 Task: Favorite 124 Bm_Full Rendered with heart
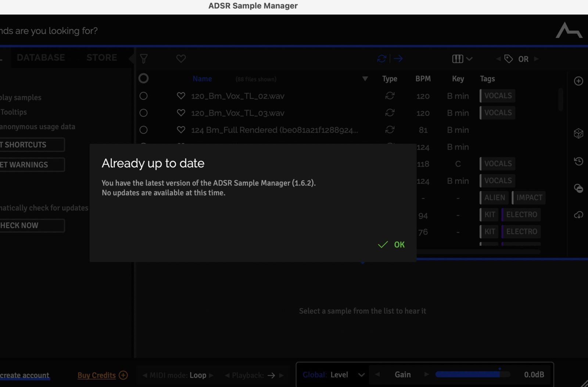point(181,130)
